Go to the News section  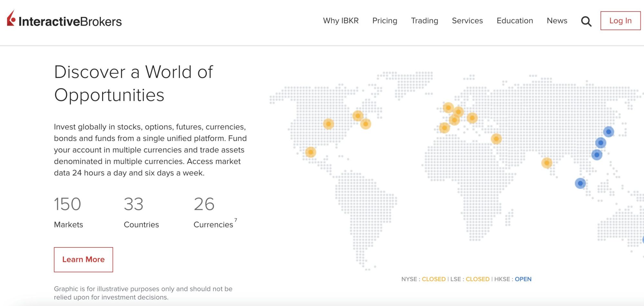coord(557,21)
